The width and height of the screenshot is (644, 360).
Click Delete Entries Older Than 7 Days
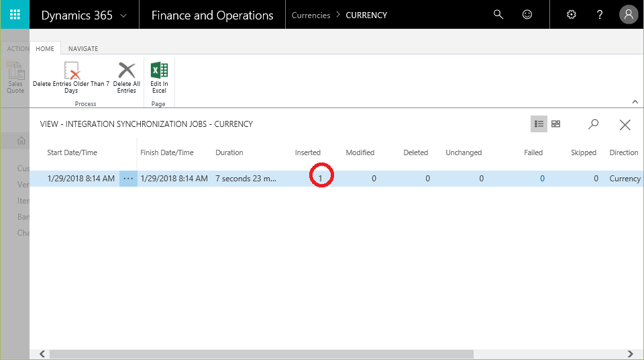[71, 77]
